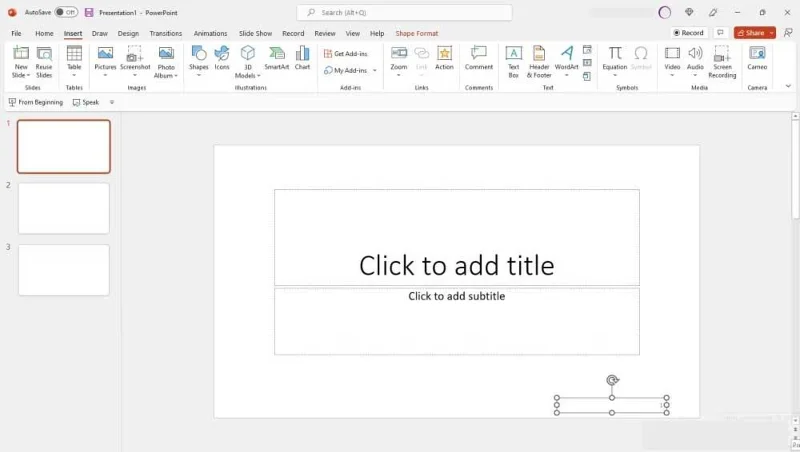800x452 pixels.
Task: Open the Animations tab
Action: pos(210,33)
